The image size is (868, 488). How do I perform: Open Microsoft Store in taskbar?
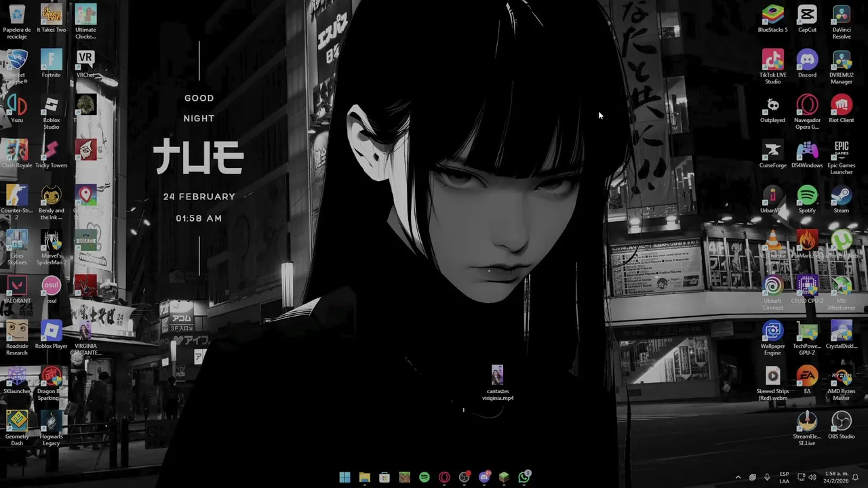384,477
